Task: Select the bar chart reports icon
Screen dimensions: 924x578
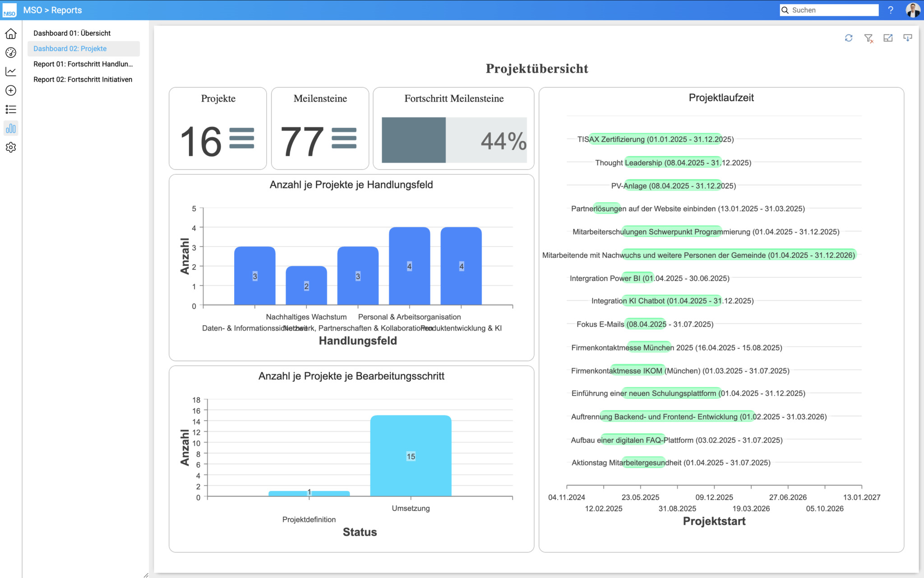Action: tap(11, 129)
